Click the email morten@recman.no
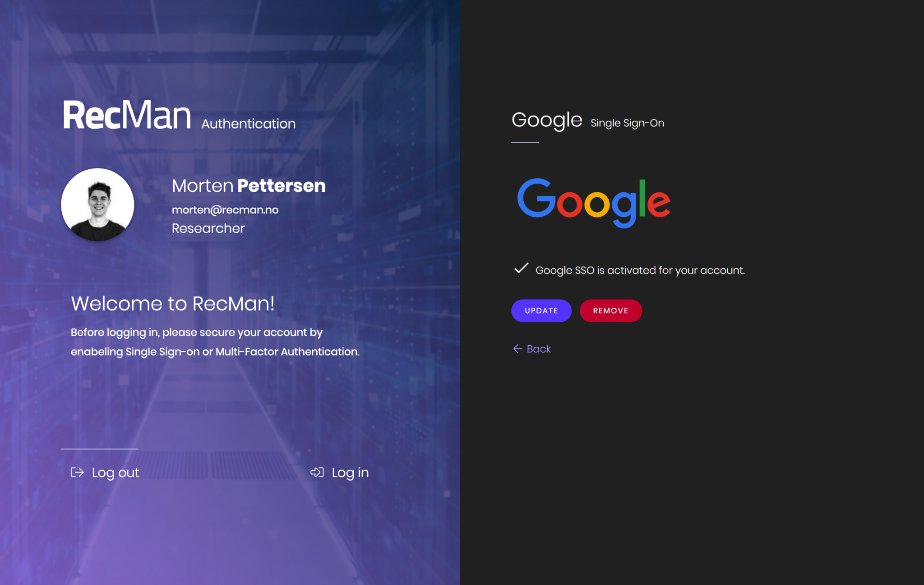 [x=225, y=210]
